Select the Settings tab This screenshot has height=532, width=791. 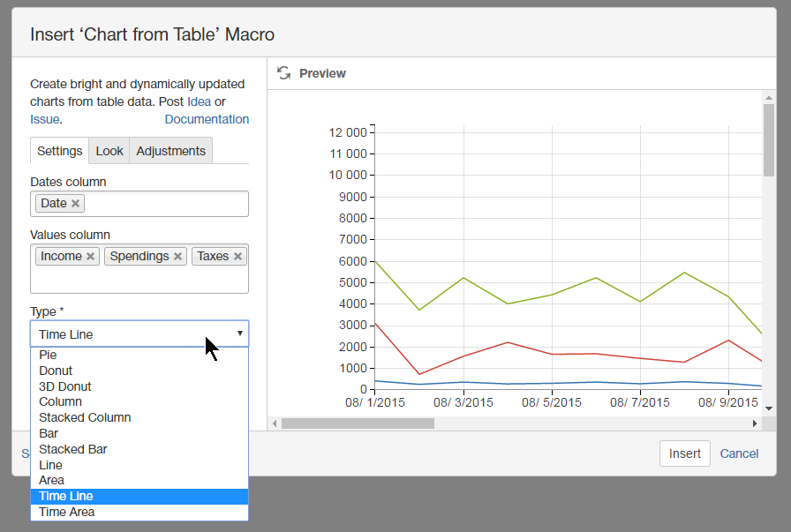point(59,151)
